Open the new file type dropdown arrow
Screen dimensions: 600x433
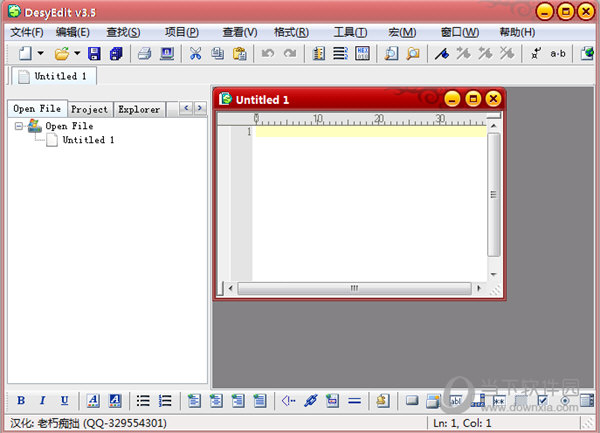40,53
